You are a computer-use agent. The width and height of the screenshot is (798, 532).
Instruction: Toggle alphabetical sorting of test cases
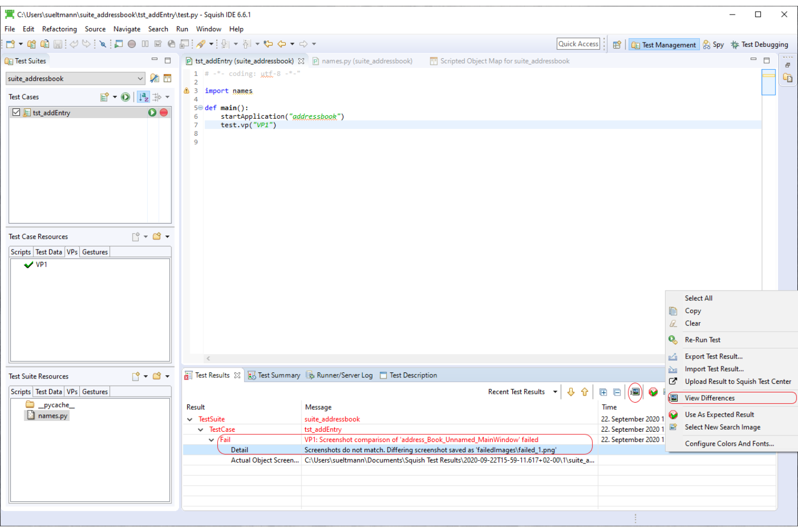[x=143, y=97]
